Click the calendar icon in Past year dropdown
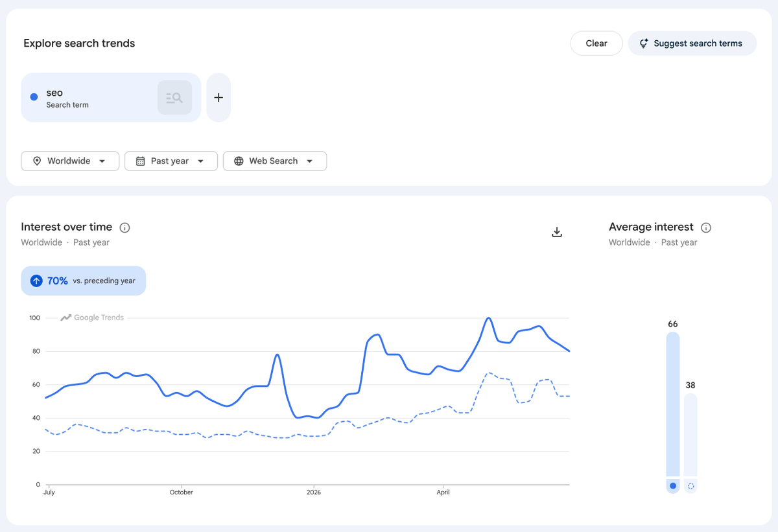 141,161
